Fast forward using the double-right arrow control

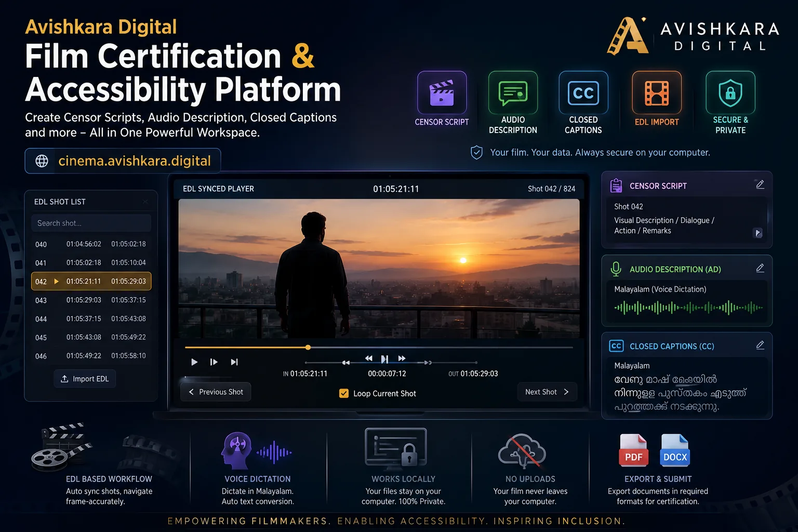(402, 358)
